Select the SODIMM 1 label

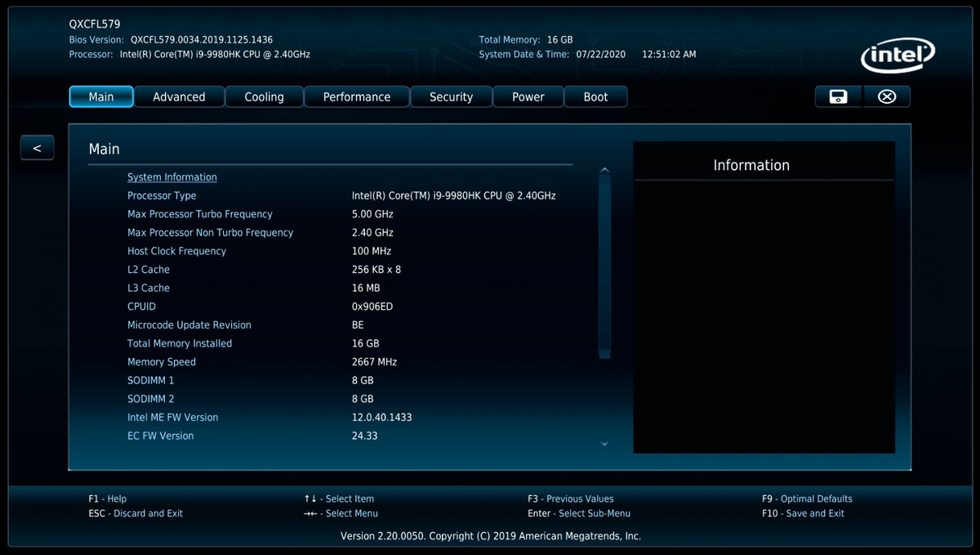[x=150, y=380]
